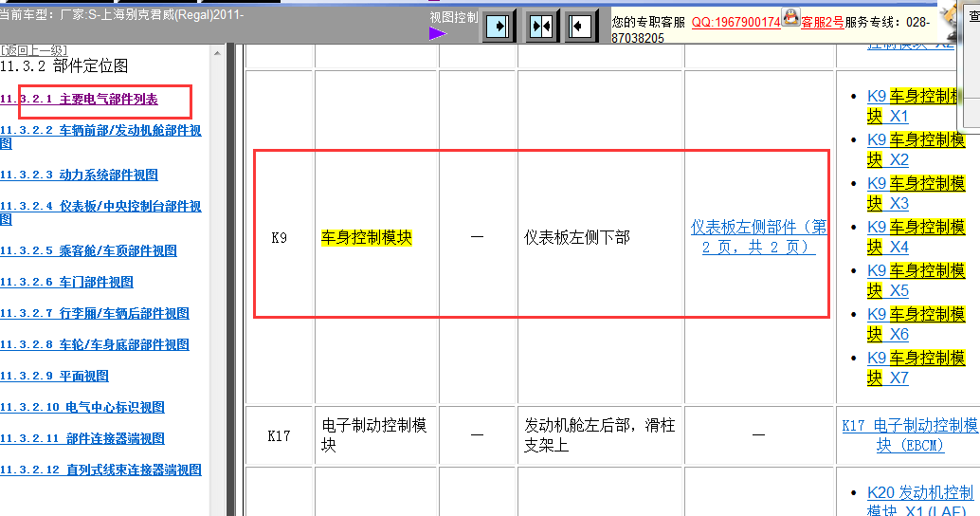Open K9 车身控制模块 X1 connector link

click(914, 106)
